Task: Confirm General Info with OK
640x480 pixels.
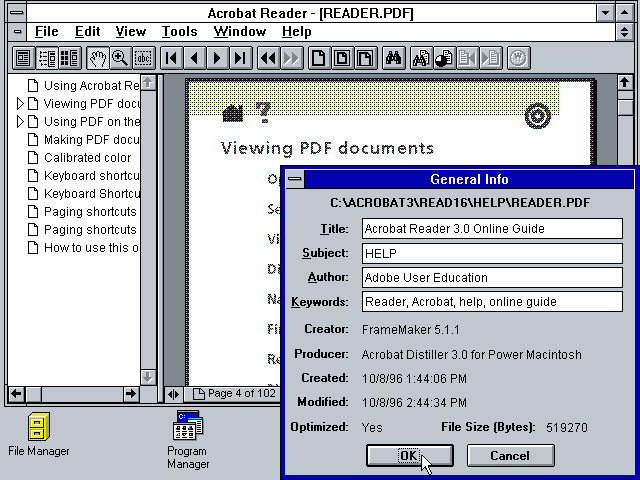Action: 410,456
